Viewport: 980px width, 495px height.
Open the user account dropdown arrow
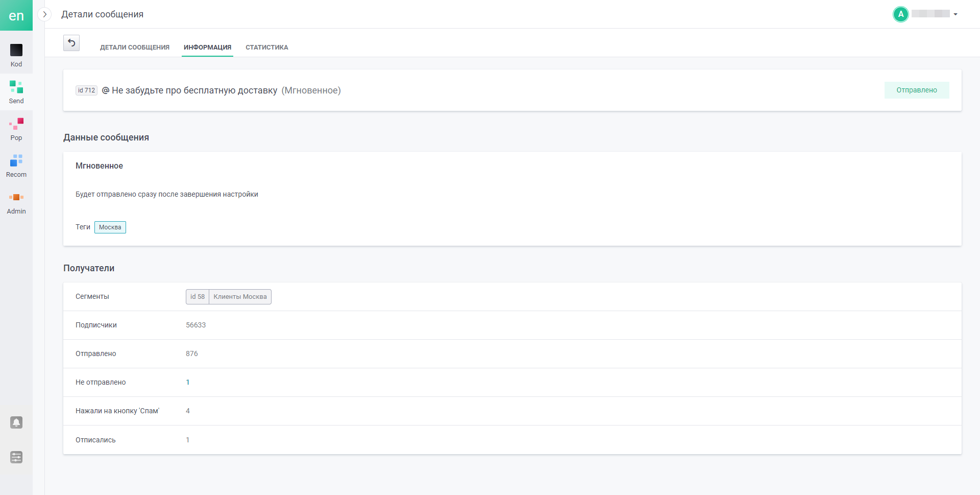click(x=955, y=14)
